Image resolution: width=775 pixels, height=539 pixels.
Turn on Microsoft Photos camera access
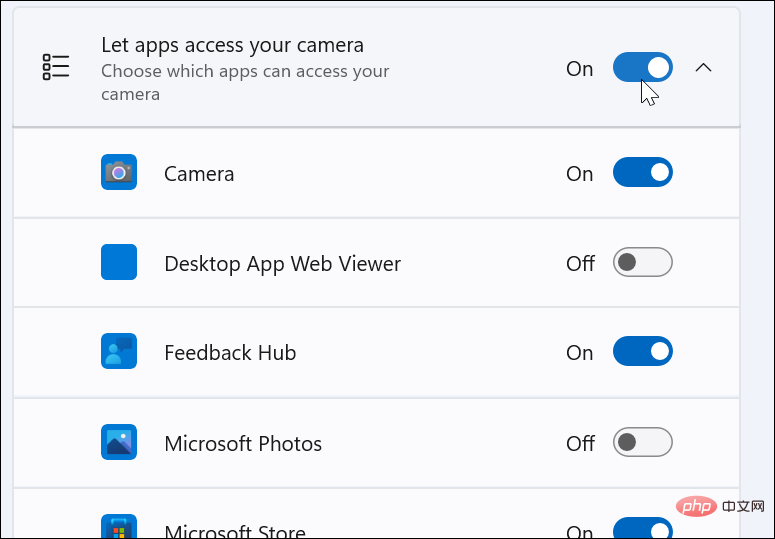pos(643,442)
